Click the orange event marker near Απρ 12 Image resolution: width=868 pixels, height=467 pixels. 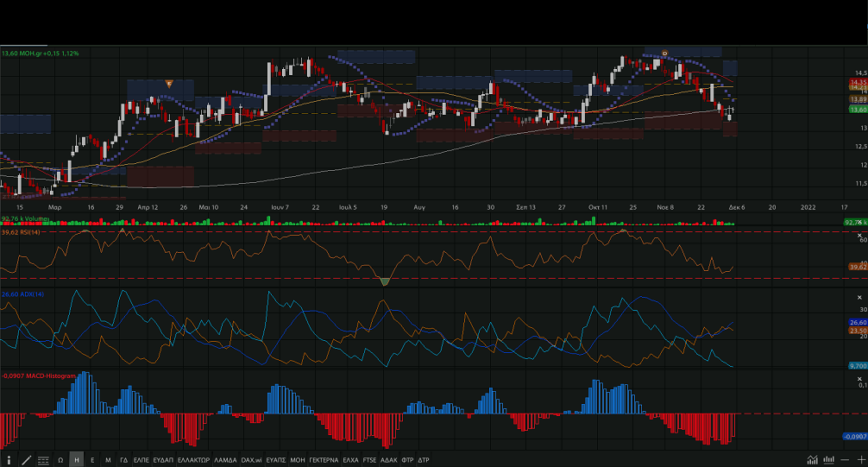169,84
